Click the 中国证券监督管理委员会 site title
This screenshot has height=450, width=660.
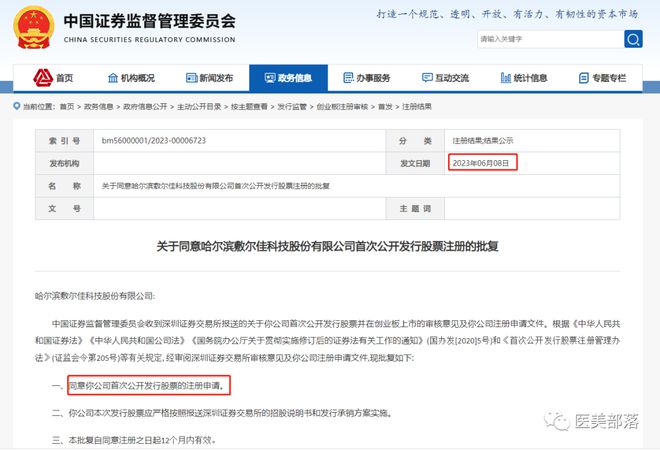pyautogui.click(x=149, y=21)
